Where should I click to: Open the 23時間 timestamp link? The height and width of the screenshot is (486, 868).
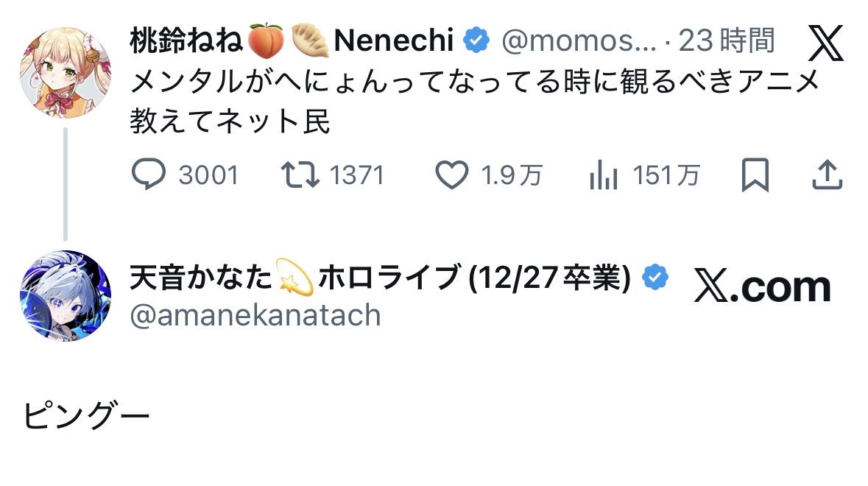tap(727, 41)
